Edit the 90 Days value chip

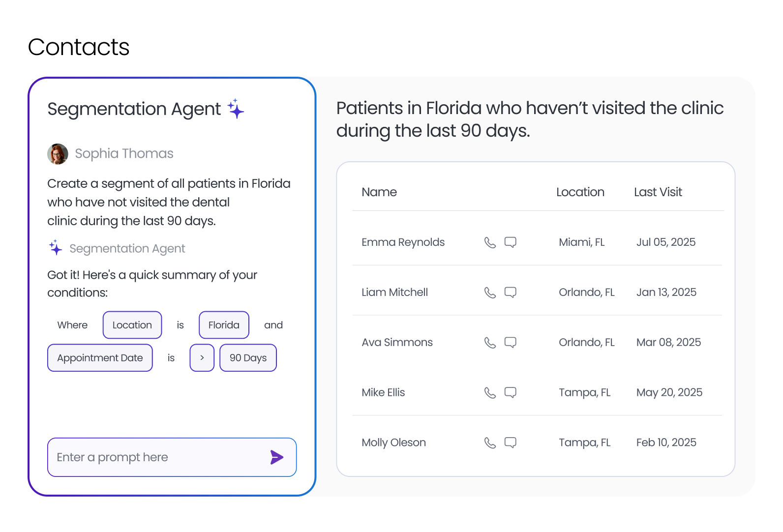click(x=248, y=358)
